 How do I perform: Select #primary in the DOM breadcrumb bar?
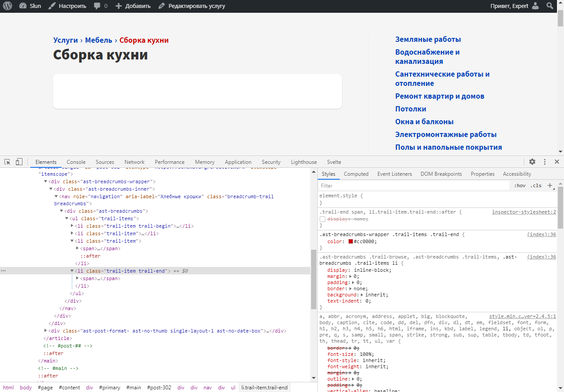110,388
